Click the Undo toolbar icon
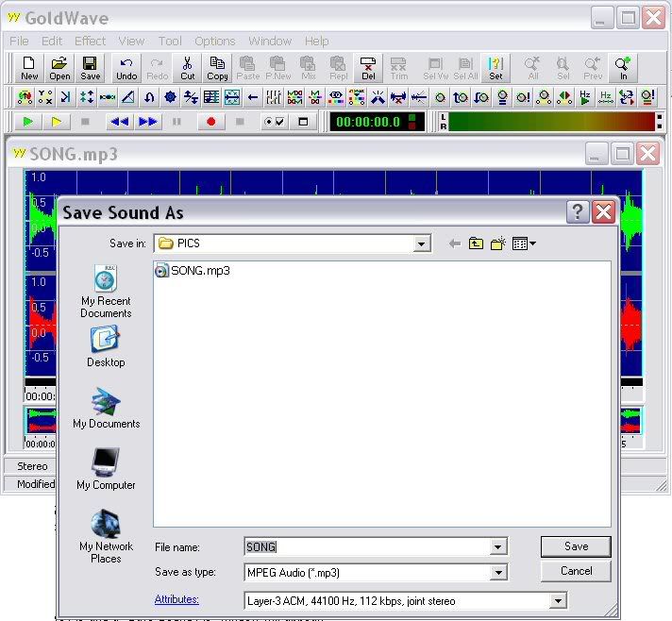Image resolution: width=672 pixels, height=621 pixels. point(126,68)
